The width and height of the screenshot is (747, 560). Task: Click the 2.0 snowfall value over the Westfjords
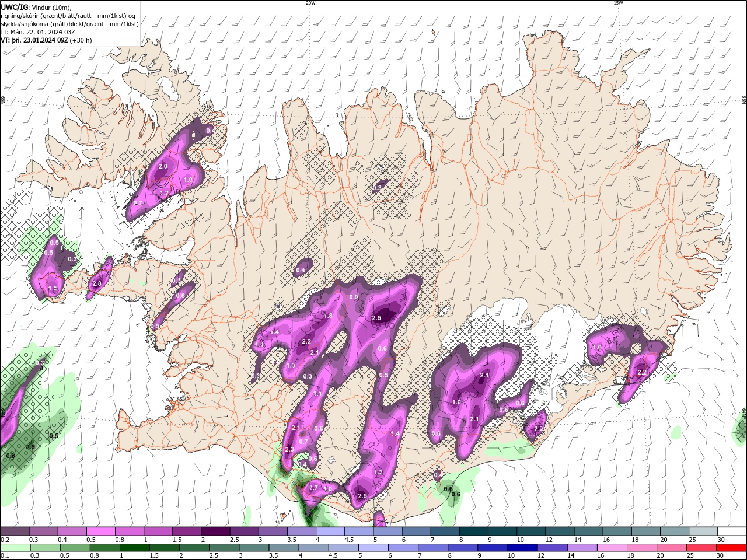pyautogui.click(x=163, y=166)
